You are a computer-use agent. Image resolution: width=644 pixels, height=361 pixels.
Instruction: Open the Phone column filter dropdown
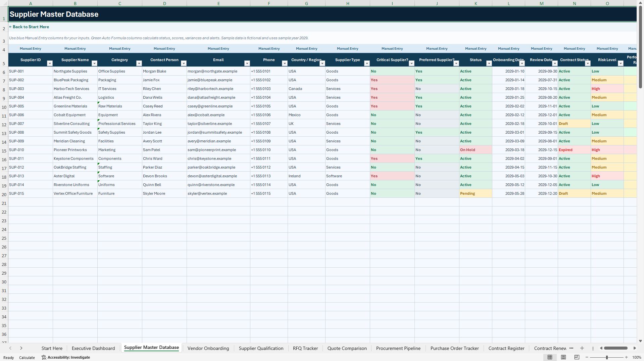click(285, 63)
